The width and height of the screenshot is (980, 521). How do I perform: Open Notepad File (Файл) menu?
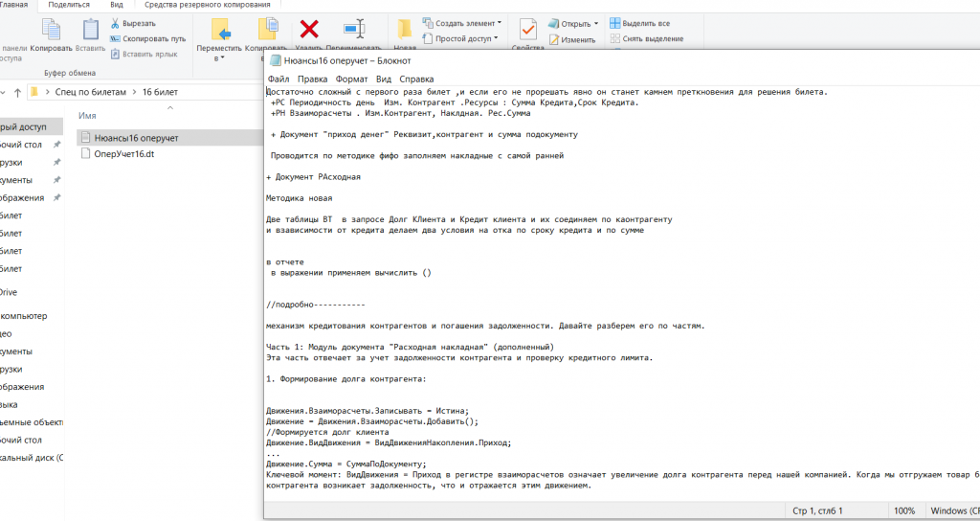click(x=278, y=79)
